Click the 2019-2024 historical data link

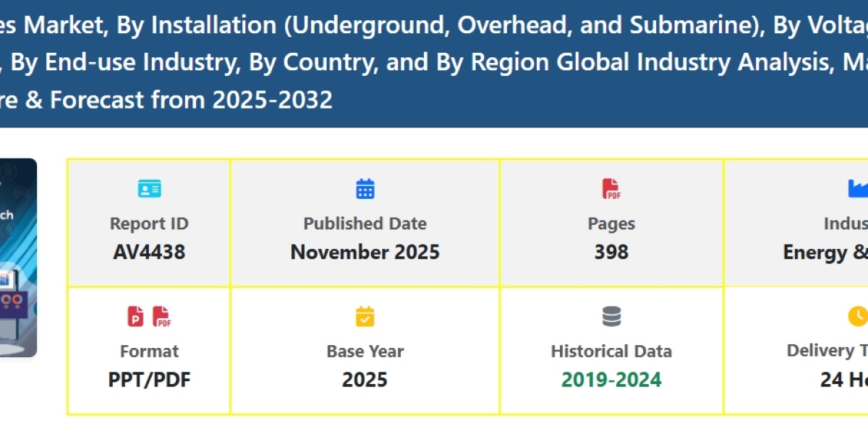[x=611, y=378]
